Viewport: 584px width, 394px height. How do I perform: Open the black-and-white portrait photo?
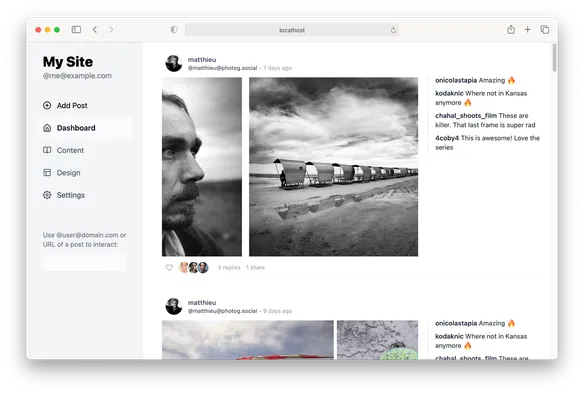click(x=202, y=166)
